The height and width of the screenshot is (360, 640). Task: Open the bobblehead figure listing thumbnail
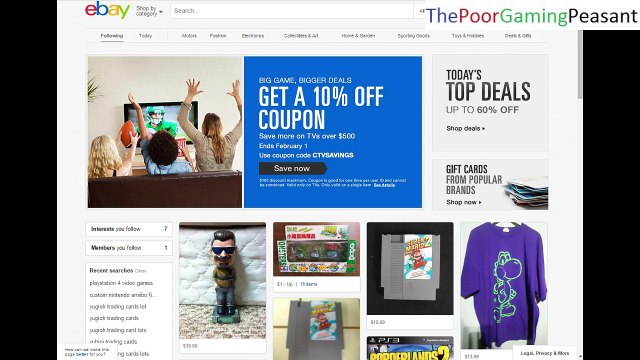pos(222,281)
